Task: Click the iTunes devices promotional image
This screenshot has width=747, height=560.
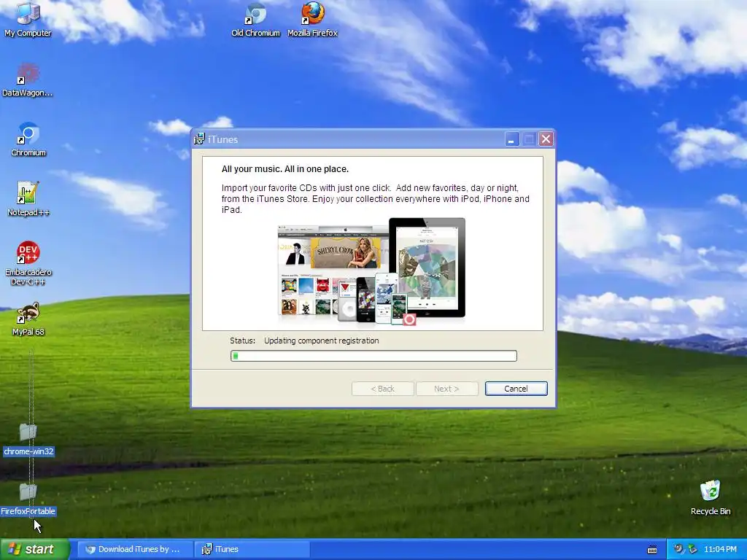Action: pos(371,271)
